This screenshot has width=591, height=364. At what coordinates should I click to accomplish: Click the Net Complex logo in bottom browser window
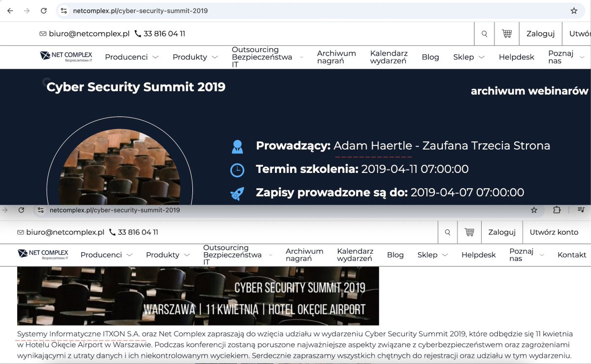43,255
